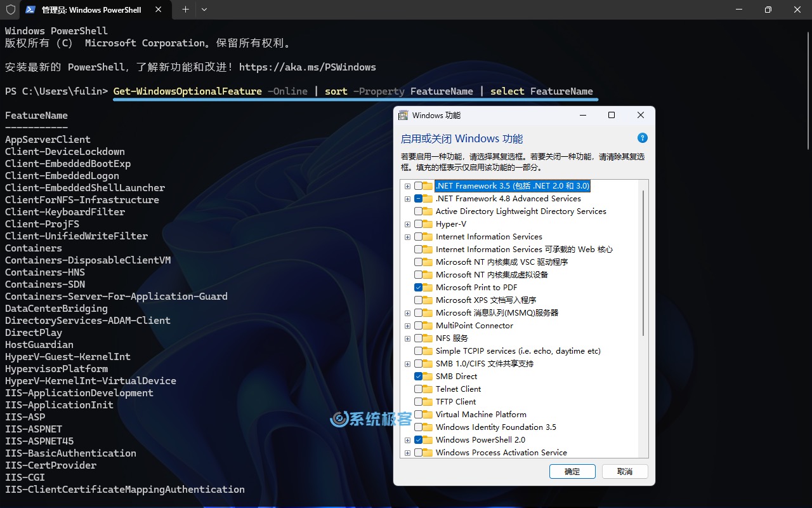812x508 pixels.
Task: Click the DirectPlay output line
Action: (x=34, y=333)
